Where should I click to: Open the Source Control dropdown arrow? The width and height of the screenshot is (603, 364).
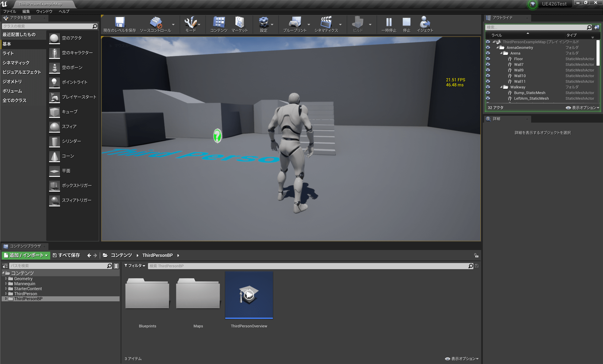pos(173,24)
